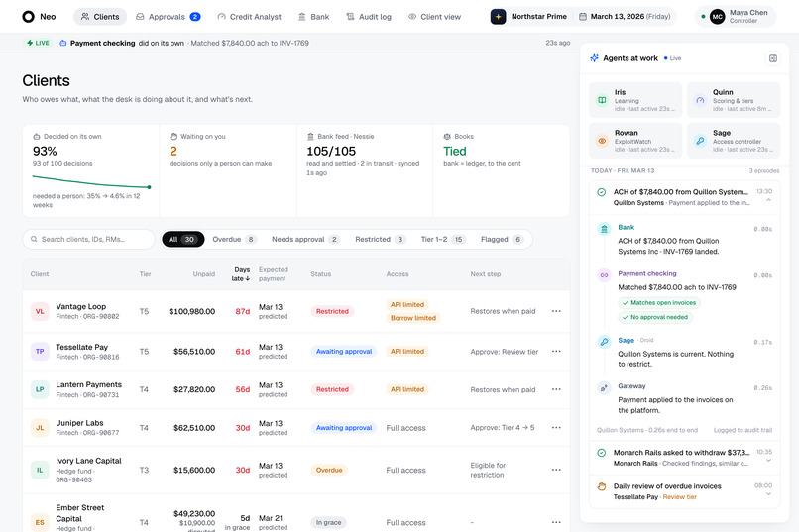Click the MC user avatar

click(x=717, y=17)
